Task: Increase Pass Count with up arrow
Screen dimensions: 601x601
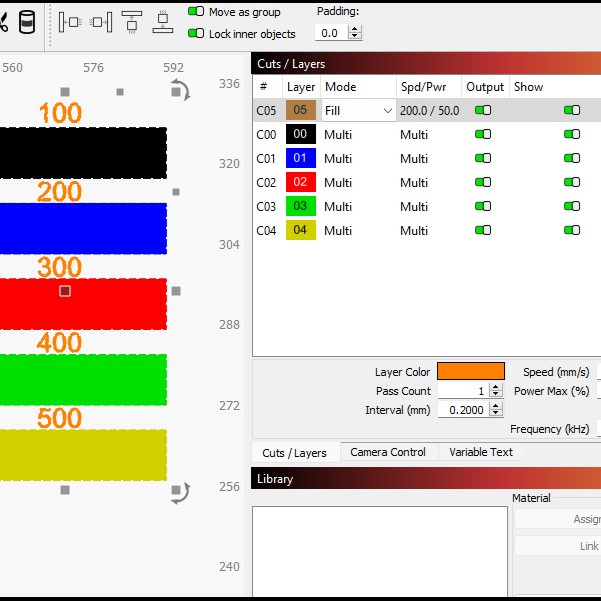Action: [x=496, y=387]
